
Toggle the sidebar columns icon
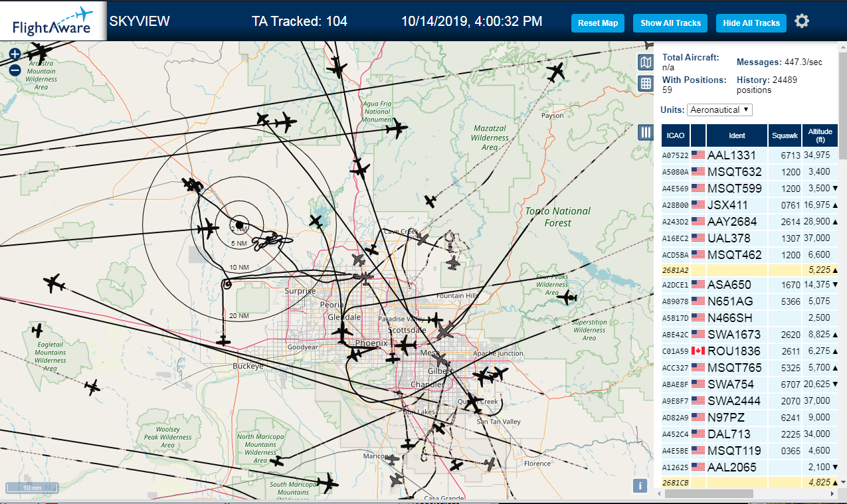click(x=646, y=132)
